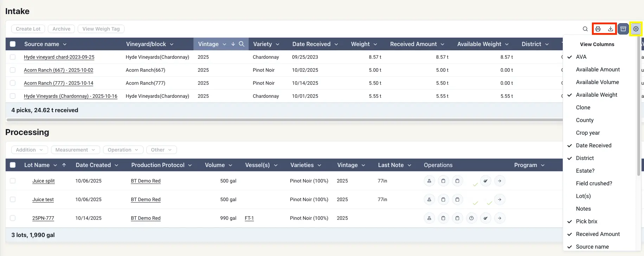Click the download export icon
This screenshot has width=644, height=256.
coord(611,29)
